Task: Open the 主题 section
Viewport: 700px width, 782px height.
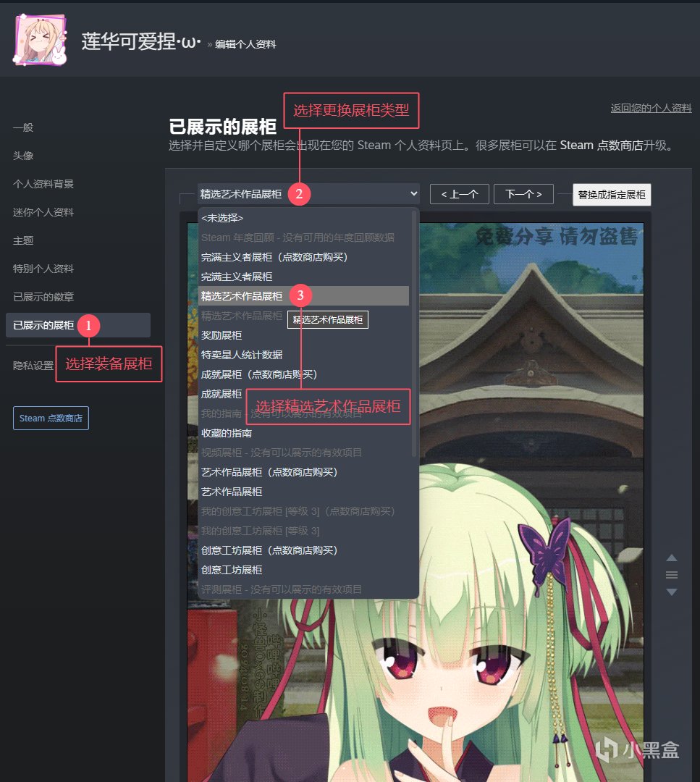Action: [23, 240]
